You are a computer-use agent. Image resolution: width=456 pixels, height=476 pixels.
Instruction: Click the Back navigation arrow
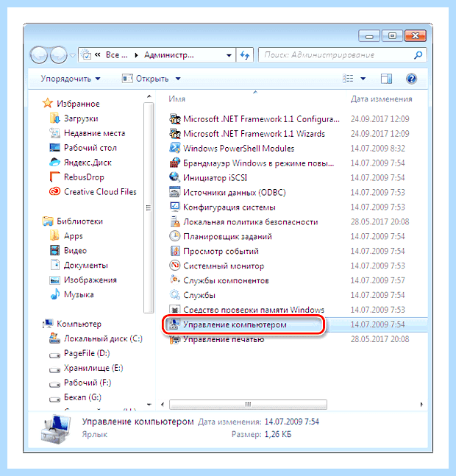point(39,55)
